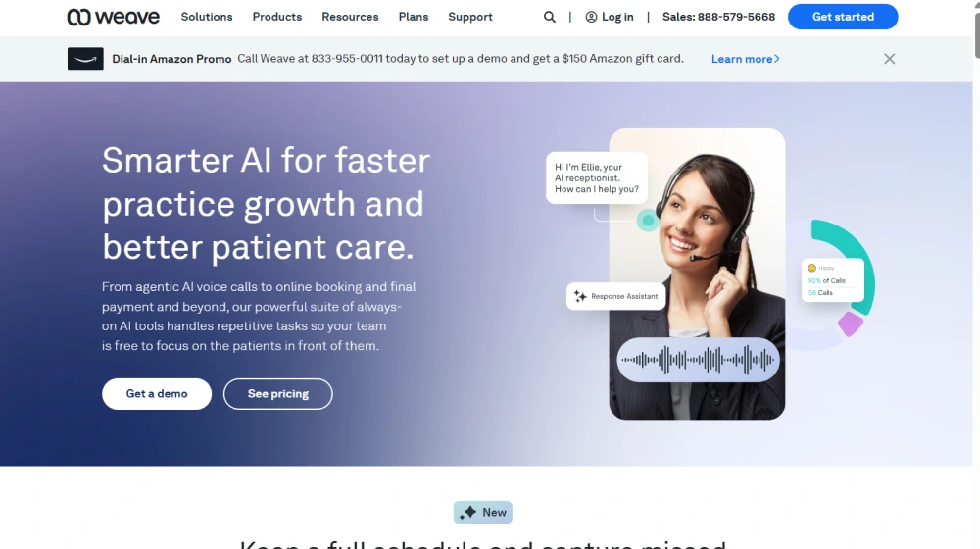Open the Plans page
980x549 pixels.
click(414, 17)
